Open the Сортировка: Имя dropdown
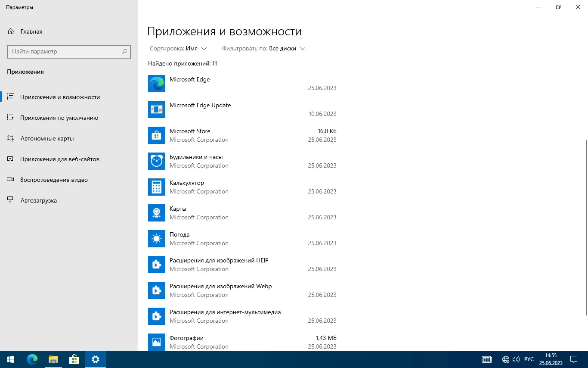This screenshot has width=588, height=368. click(x=178, y=49)
